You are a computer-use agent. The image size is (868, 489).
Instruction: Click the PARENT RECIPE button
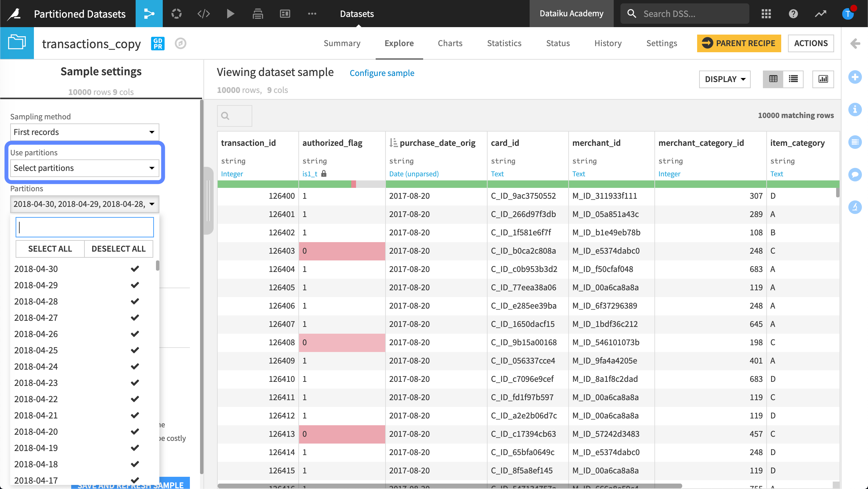point(739,43)
